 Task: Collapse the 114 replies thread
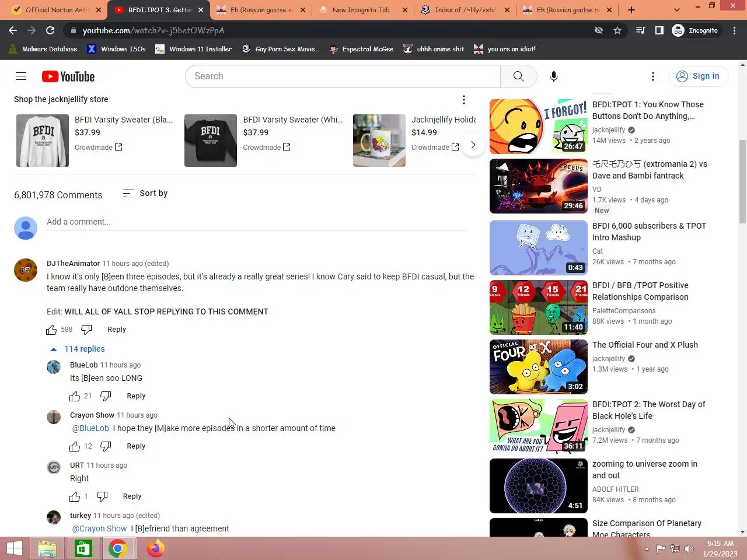point(78,349)
